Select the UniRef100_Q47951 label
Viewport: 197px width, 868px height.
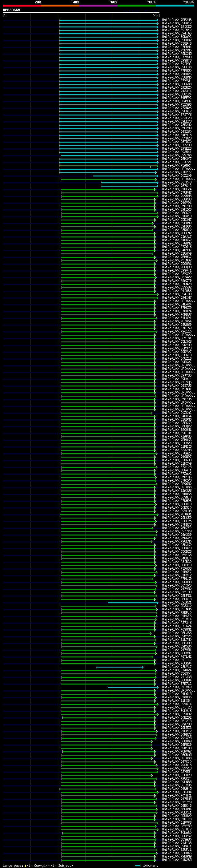(x=177, y=650)
